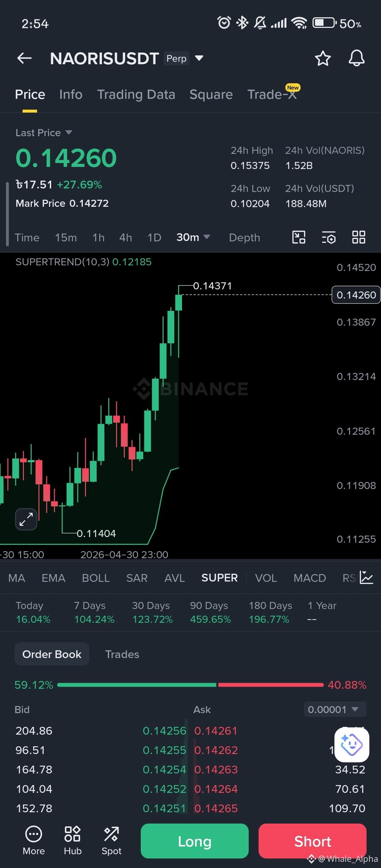Select the 15m interval
The height and width of the screenshot is (868, 381).
point(66,237)
